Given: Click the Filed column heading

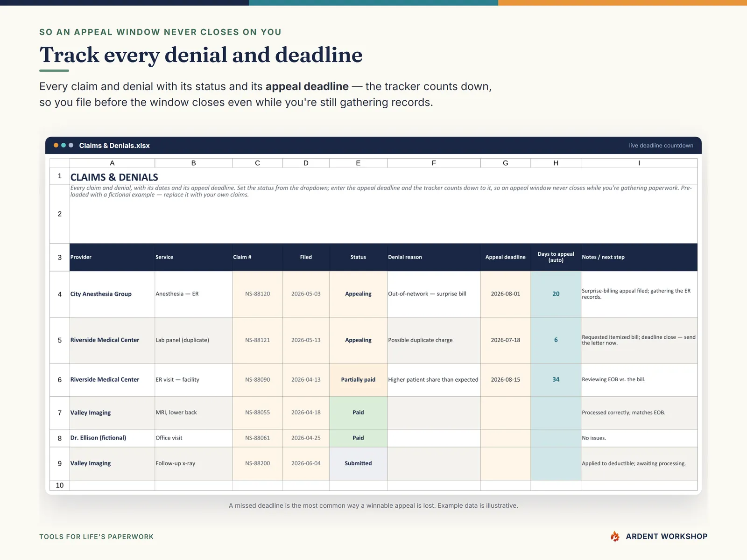Looking at the screenshot, I should [306, 257].
